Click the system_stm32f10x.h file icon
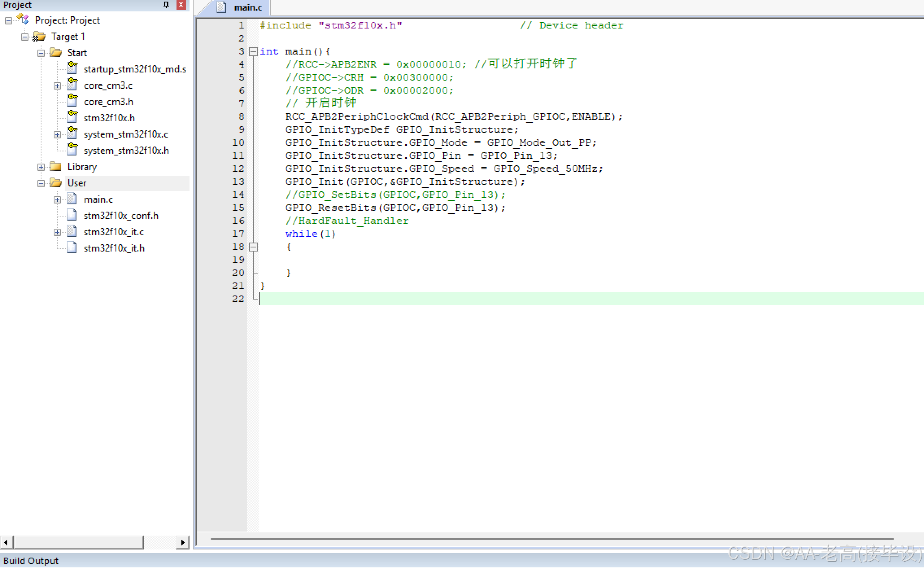Image resolution: width=924 pixels, height=569 pixels. click(x=72, y=149)
